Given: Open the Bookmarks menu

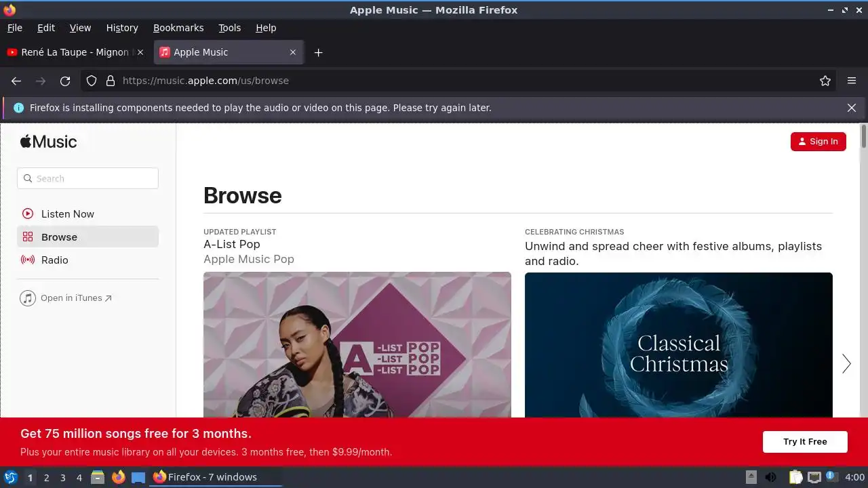Looking at the screenshot, I should [x=178, y=28].
